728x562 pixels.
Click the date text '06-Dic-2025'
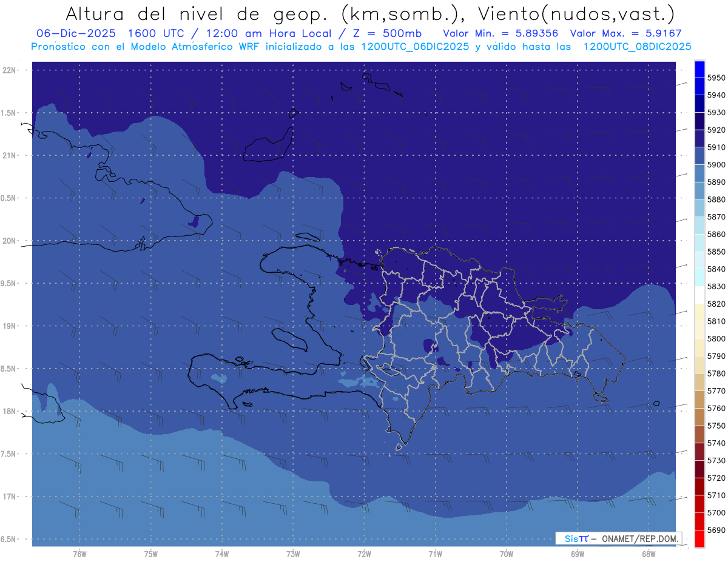tap(76, 34)
